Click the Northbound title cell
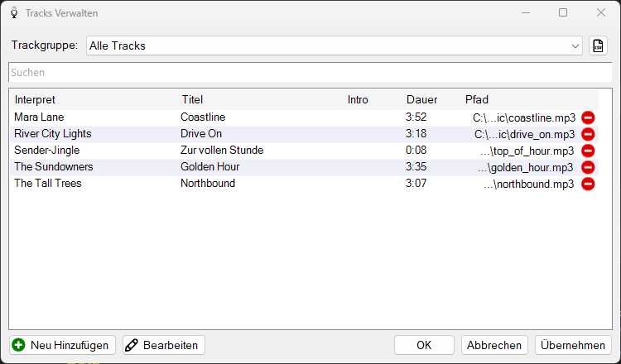 click(208, 184)
